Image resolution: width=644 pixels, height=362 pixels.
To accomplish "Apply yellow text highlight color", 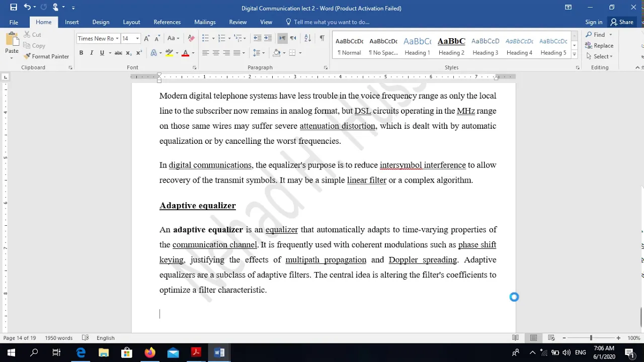I will (169, 53).
